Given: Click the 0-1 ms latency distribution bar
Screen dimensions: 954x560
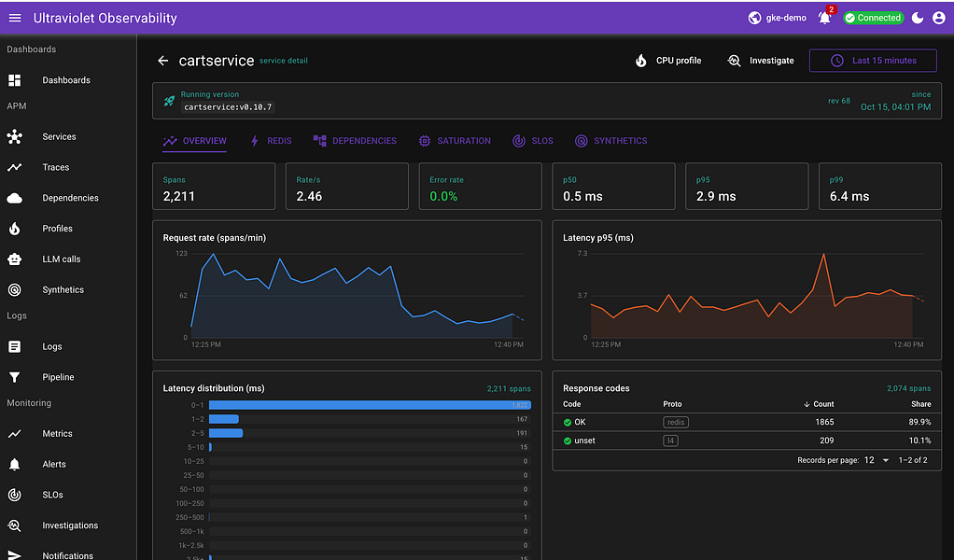Looking at the screenshot, I should [370, 405].
